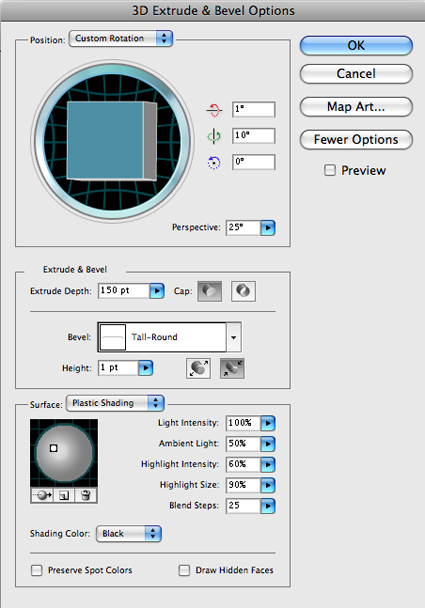Screen dimensions: 425x608
Task: Delete the selected light with trash icon
Action: [x=86, y=495]
